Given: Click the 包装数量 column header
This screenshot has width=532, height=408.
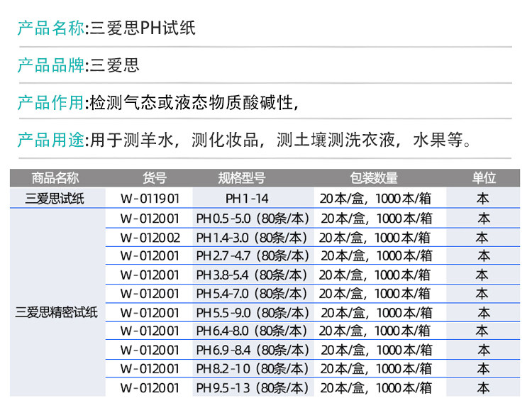Looking at the screenshot, I should [374, 178].
